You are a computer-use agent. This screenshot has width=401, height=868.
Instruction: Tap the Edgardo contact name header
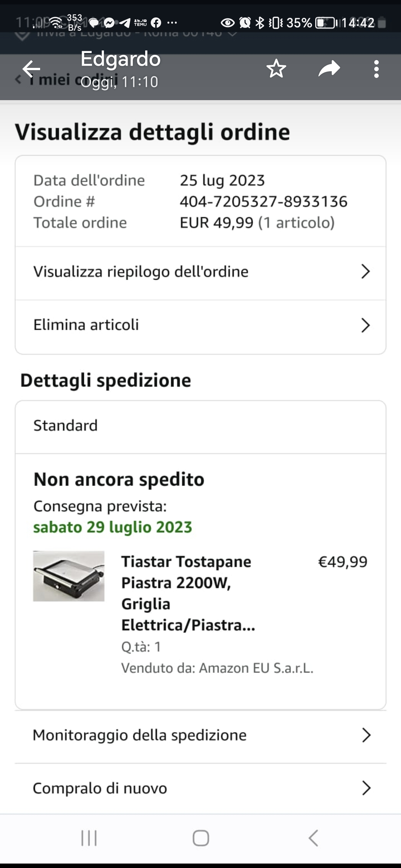pyautogui.click(x=121, y=59)
